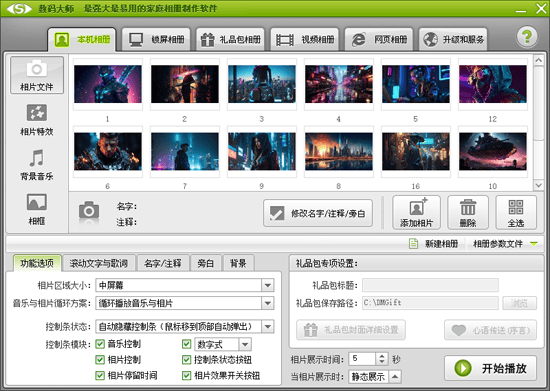Select photo thumbnail numbered 2
This screenshot has width=550, height=391.
click(x=185, y=85)
